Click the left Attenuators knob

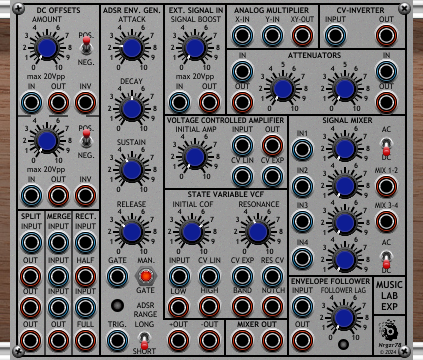[283, 89]
